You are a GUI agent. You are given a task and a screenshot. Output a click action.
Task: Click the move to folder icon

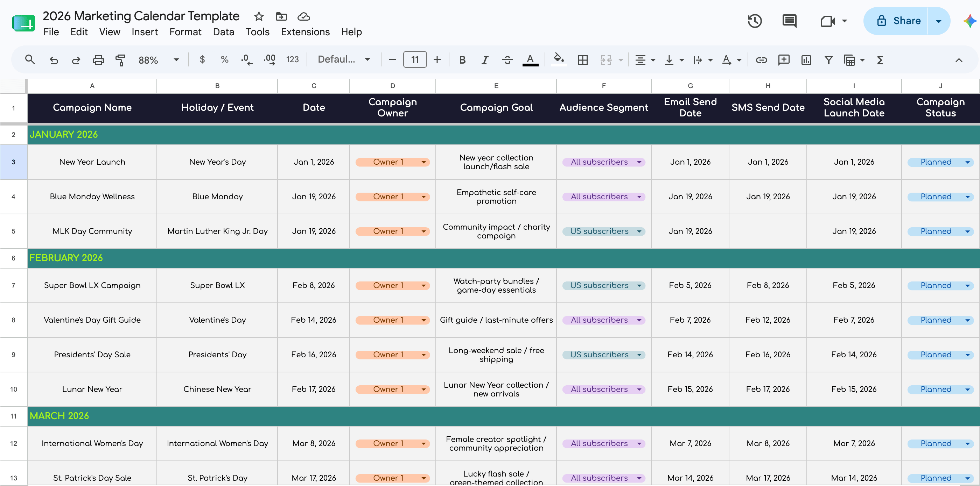[x=281, y=16]
